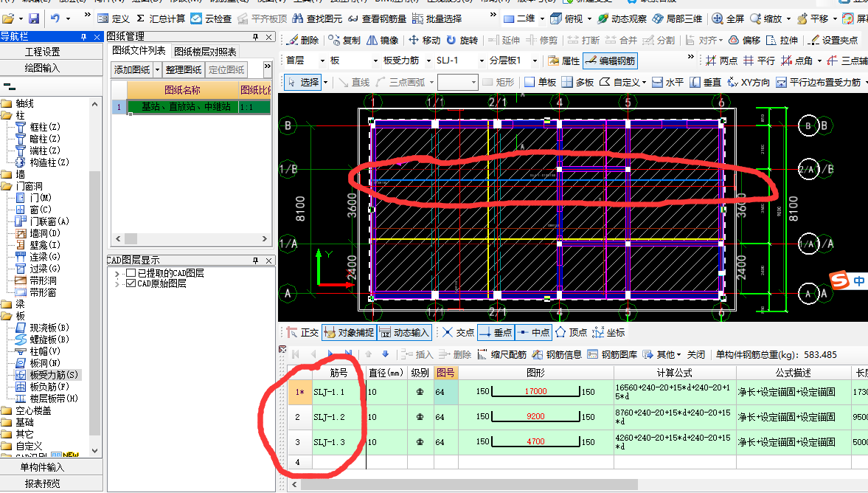
Task: Open 钢筋图库 rebar library
Action: point(612,354)
